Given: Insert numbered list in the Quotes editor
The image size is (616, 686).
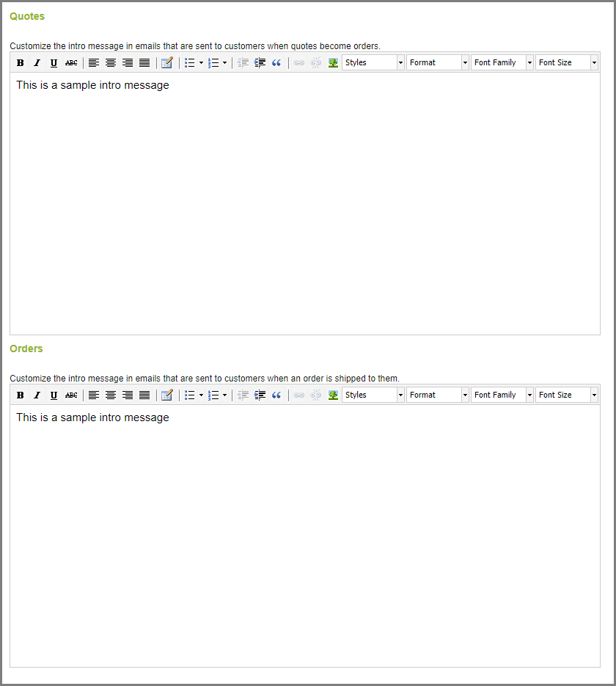Looking at the screenshot, I should [x=213, y=62].
